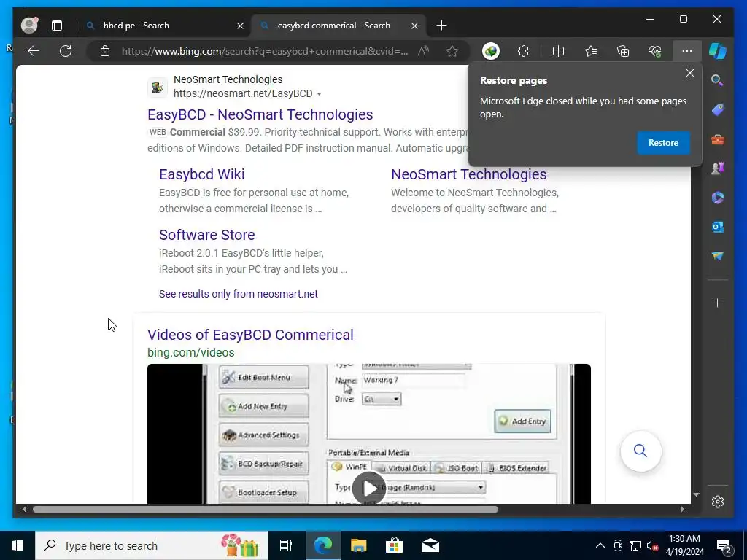The image size is (747, 560).
Task: Close the easybcd commerical tab
Action: pos(414,26)
